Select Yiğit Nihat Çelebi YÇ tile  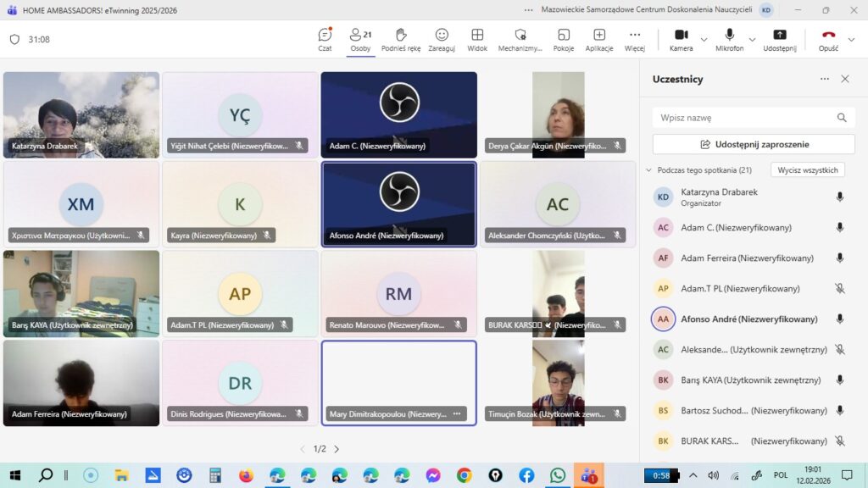(x=240, y=115)
